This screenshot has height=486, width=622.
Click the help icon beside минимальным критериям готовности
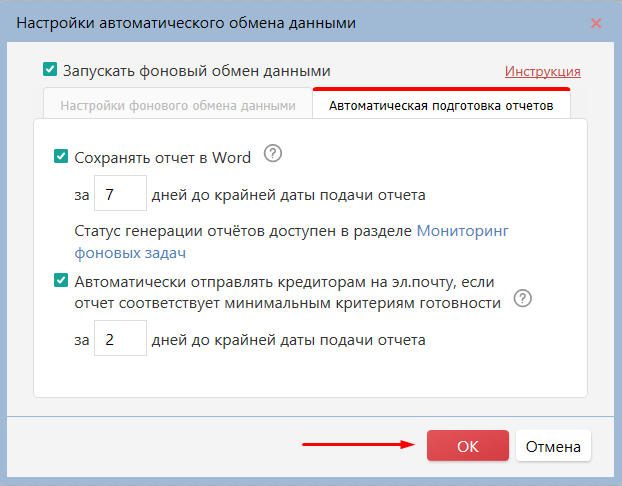522,298
